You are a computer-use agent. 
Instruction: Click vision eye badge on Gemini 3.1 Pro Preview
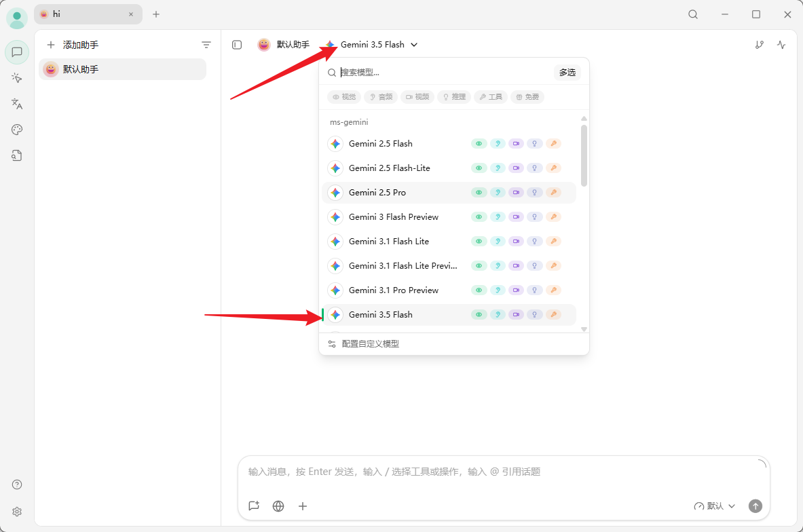[x=479, y=290]
